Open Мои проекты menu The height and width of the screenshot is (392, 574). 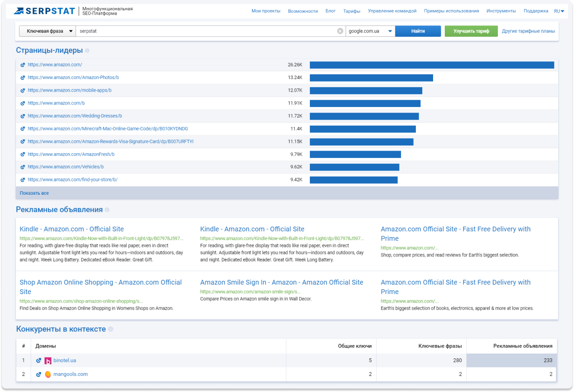pos(266,11)
